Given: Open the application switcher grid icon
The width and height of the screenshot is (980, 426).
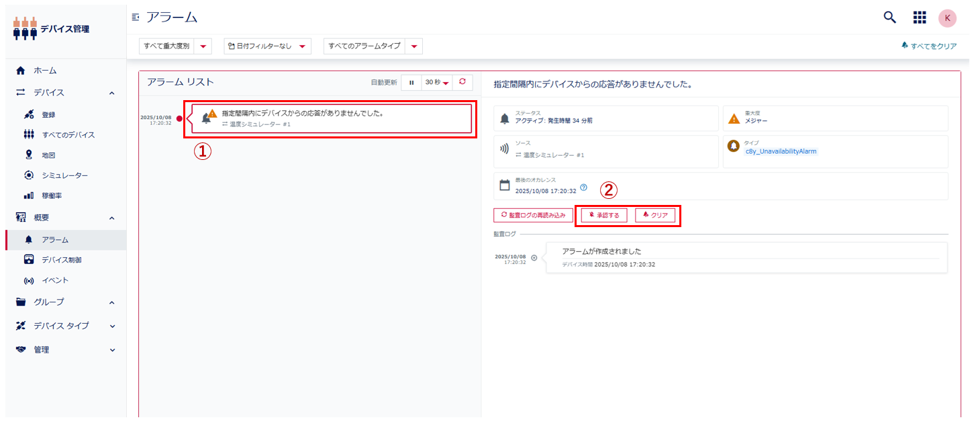Looking at the screenshot, I should (920, 17).
